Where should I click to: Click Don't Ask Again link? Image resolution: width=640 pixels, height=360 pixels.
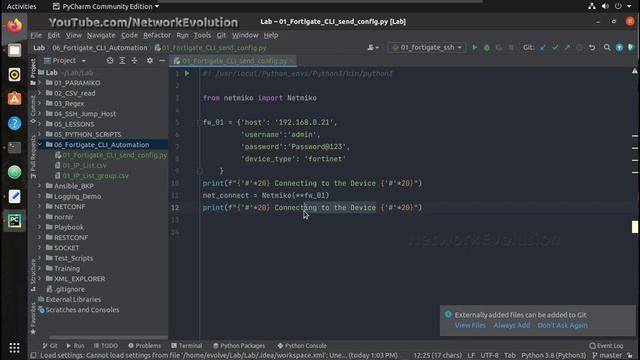[x=562, y=325]
